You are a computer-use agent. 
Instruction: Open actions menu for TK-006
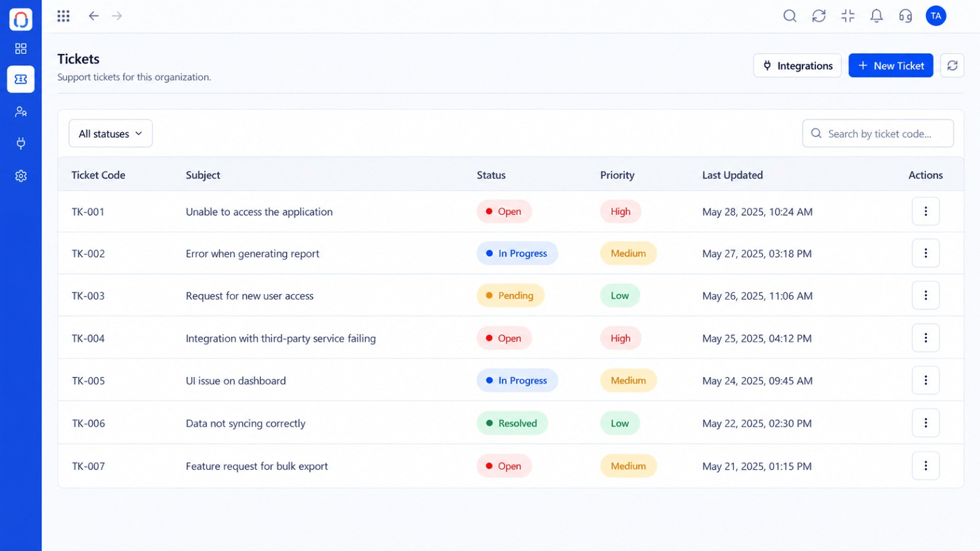pyautogui.click(x=925, y=423)
